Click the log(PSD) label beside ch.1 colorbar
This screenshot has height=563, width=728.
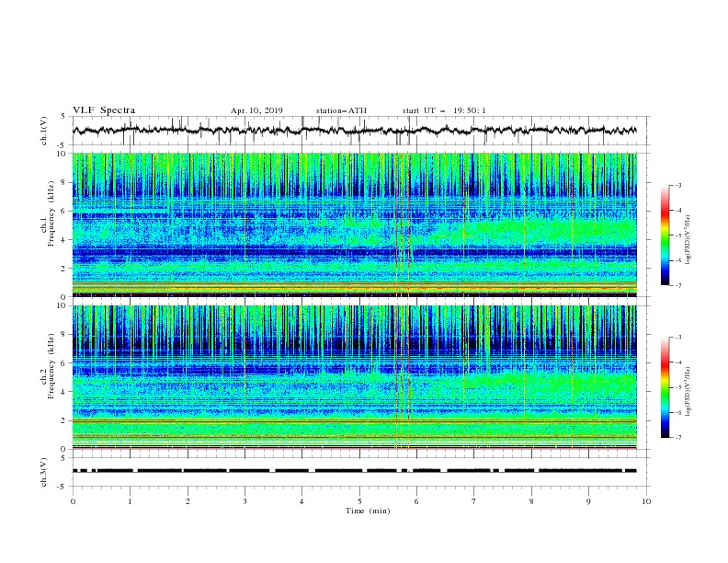point(688,240)
